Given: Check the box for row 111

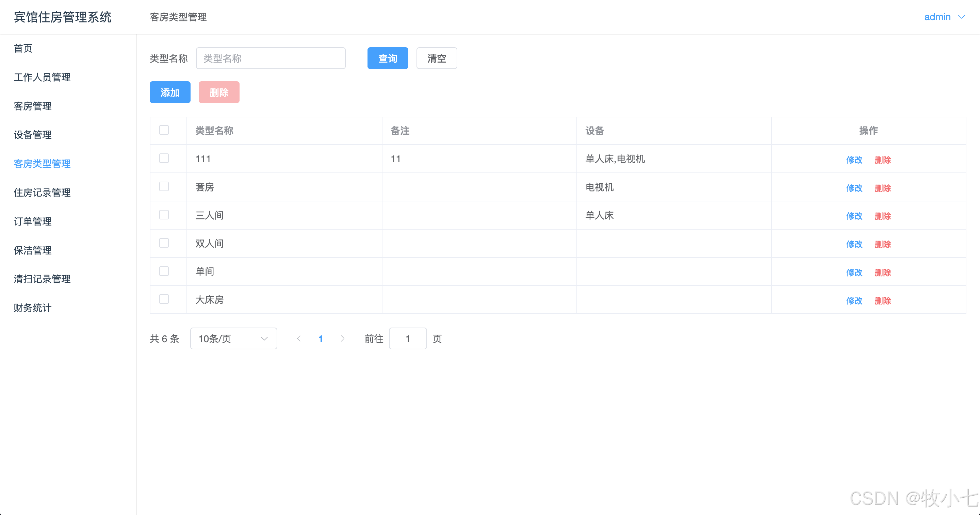Looking at the screenshot, I should (164, 158).
